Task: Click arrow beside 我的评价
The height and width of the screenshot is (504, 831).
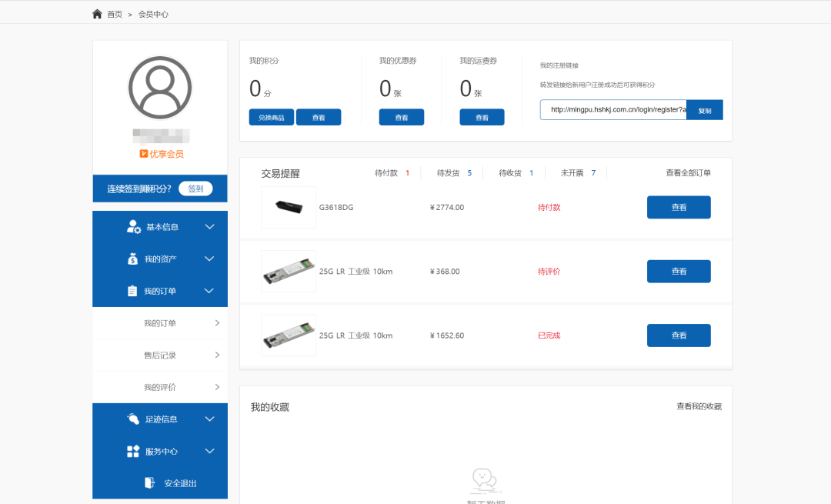Action: pos(217,387)
